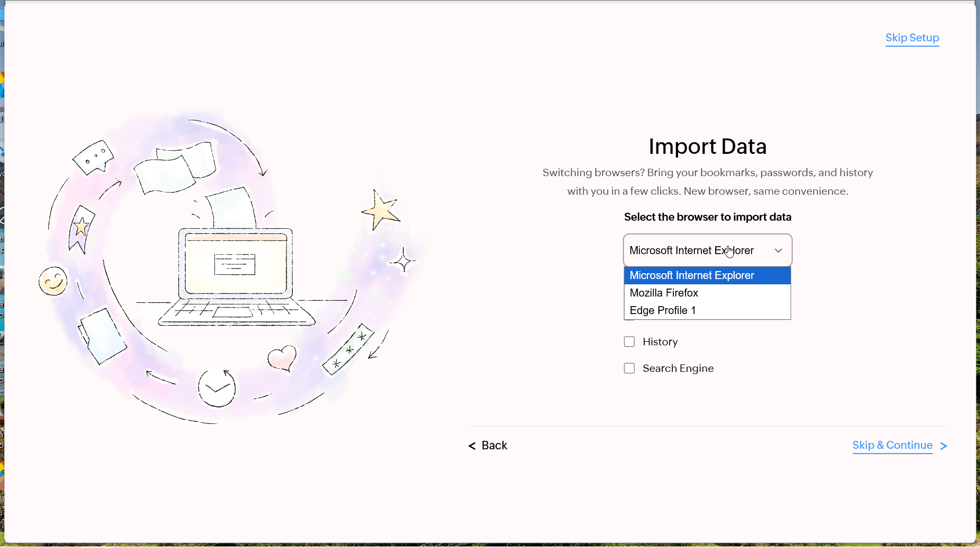Click the bookmark ribbon with star
This screenshot has height=548, width=980.
coord(81,229)
